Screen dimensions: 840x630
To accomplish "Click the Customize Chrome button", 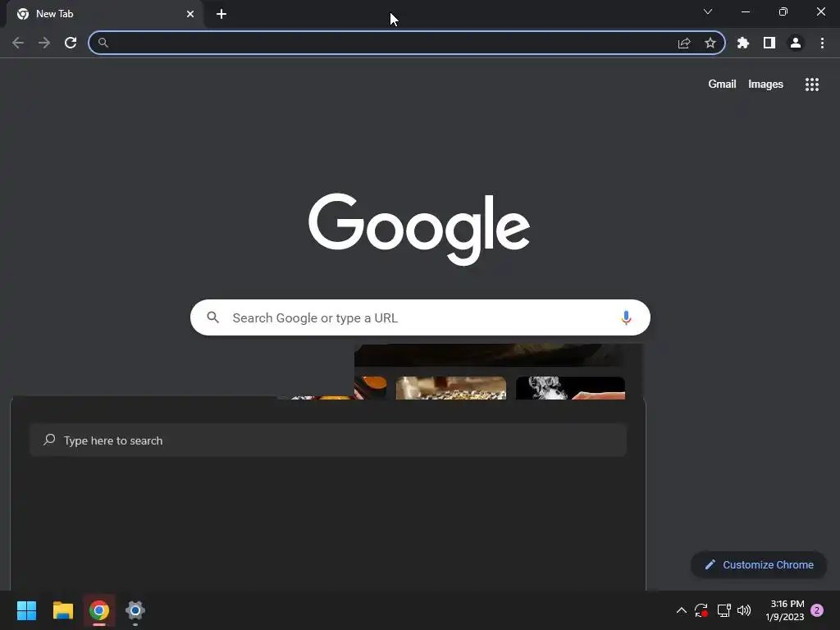I will pos(759,564).
